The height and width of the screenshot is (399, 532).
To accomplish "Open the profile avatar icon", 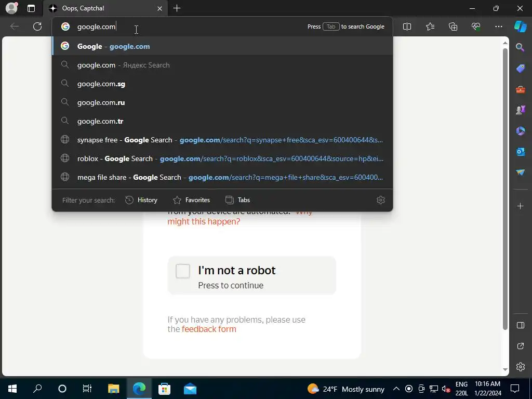I will 11,8.
